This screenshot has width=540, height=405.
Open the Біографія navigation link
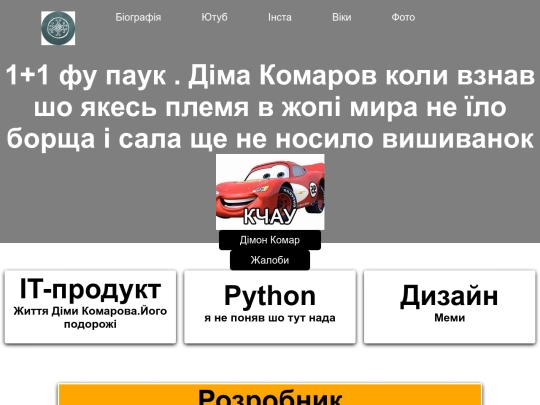[138, 17]
